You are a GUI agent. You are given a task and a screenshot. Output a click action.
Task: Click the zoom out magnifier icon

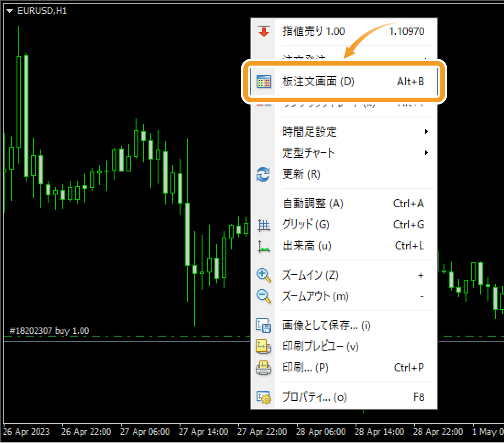click(263, 297)
